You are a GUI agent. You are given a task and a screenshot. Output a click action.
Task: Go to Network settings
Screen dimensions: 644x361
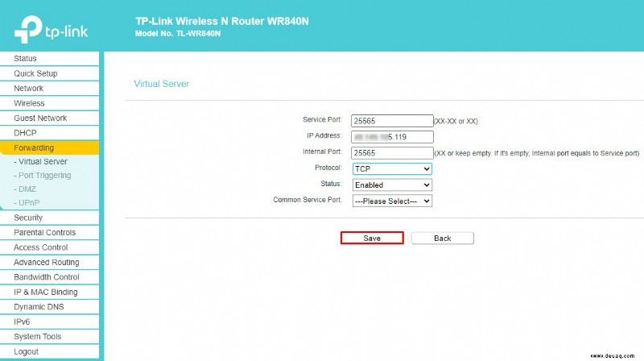49,89
